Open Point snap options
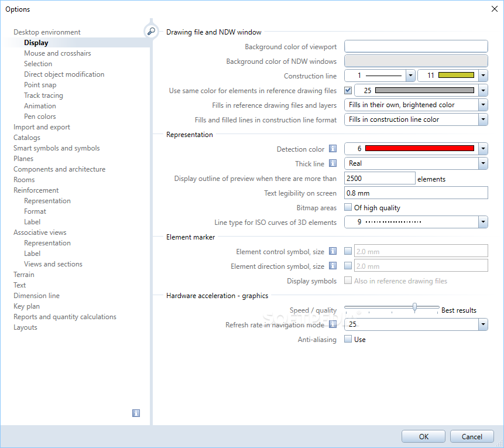The image size is (504, 448). pyautogui.click(x=40, y=85)
